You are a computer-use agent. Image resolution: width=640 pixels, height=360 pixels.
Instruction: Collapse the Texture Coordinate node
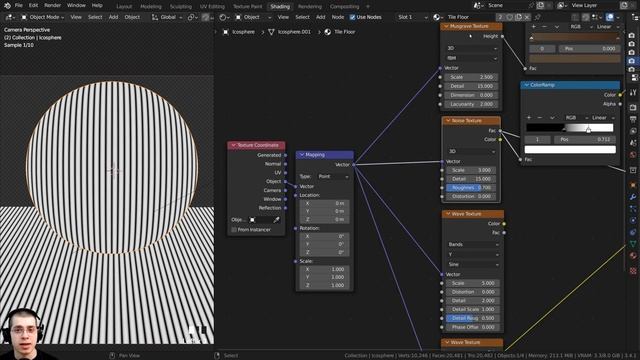(x=233, y=145)
